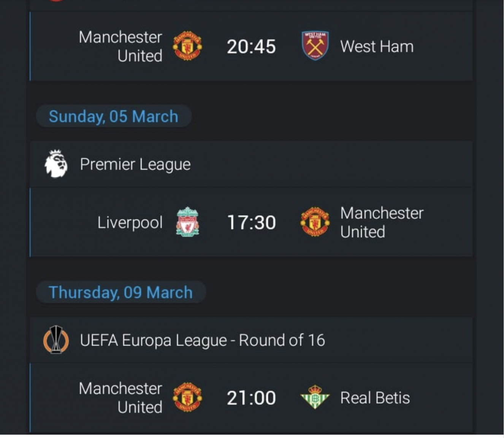Click the Real Betis team name

pos(375,398)
